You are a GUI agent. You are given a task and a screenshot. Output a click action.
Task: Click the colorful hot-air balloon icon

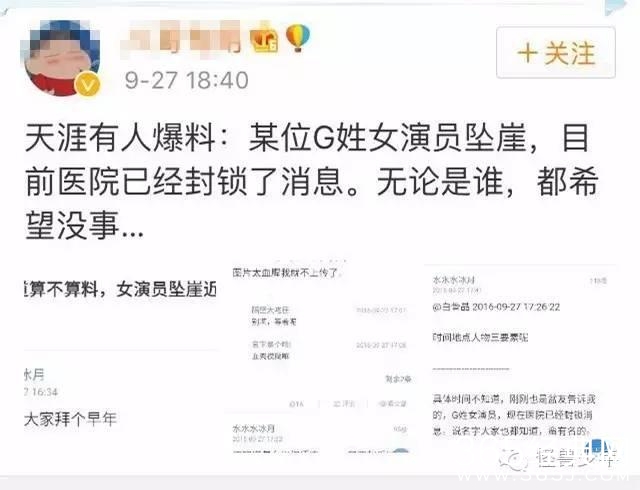(x=298, y=38)
